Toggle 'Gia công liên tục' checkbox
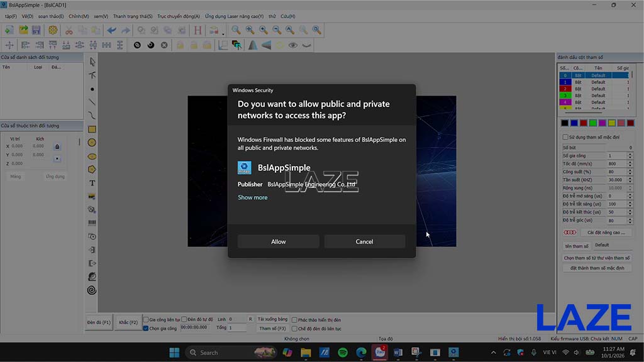Screen dimensions: 644x362 point(146,319)
